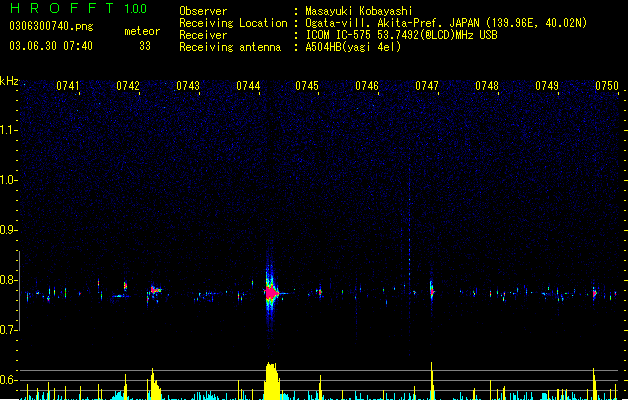Click the 0.9 kHz axis label

[8, 230]
